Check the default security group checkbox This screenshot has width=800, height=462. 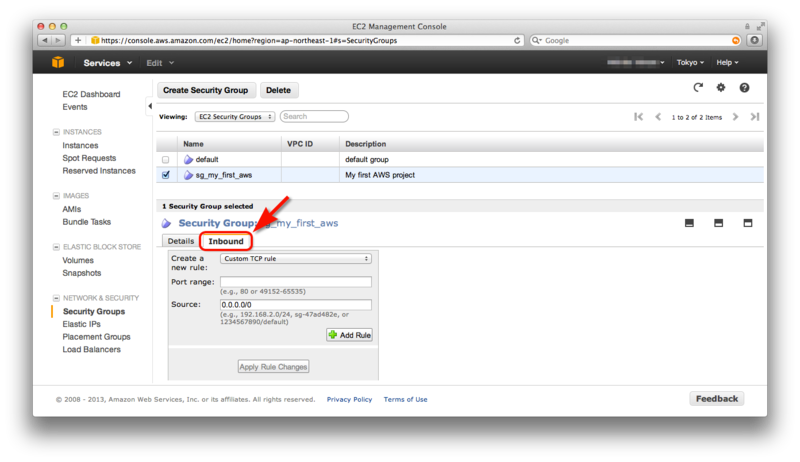(165, 160)
